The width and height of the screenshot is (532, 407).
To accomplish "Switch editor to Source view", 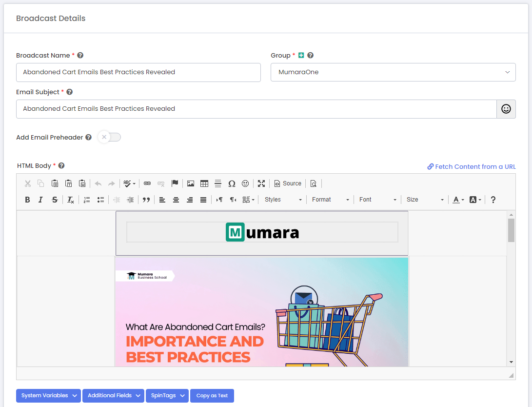I will point(288,183).
